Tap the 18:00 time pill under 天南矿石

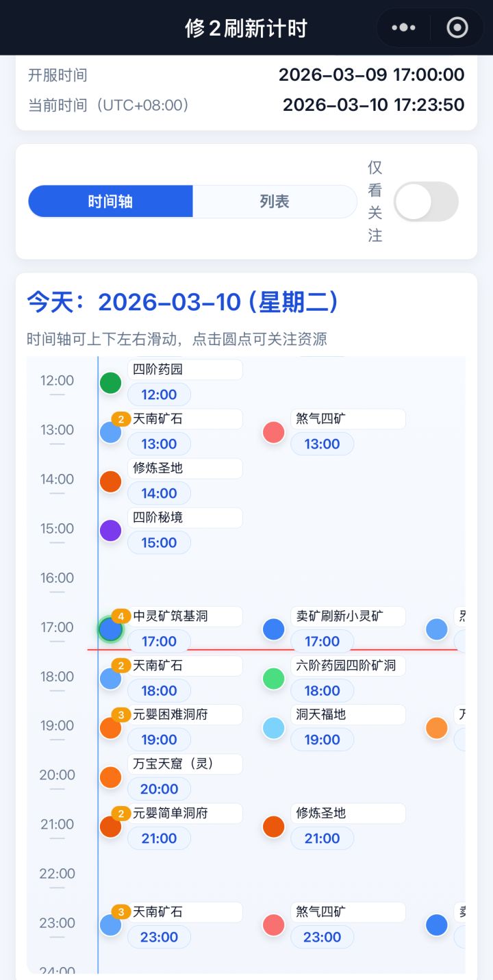[159, 690]
